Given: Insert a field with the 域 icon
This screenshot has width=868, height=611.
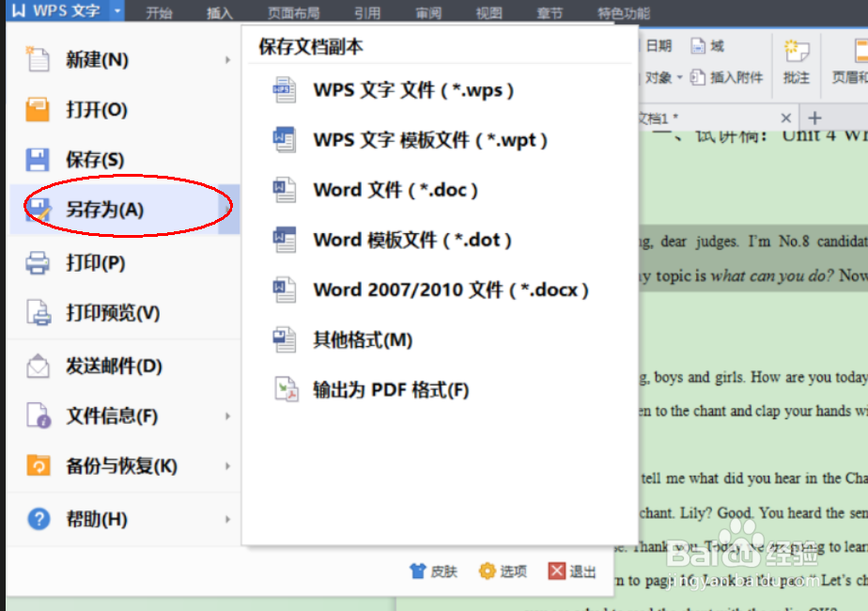Looking at the screenshot, I should (697, 44).
